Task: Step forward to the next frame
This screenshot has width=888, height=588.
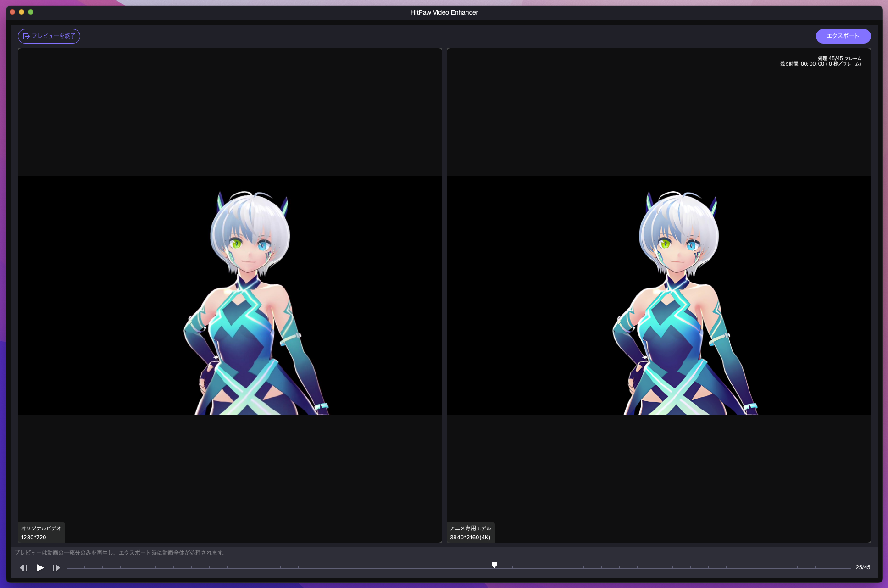Action: (x=56, y=568)
